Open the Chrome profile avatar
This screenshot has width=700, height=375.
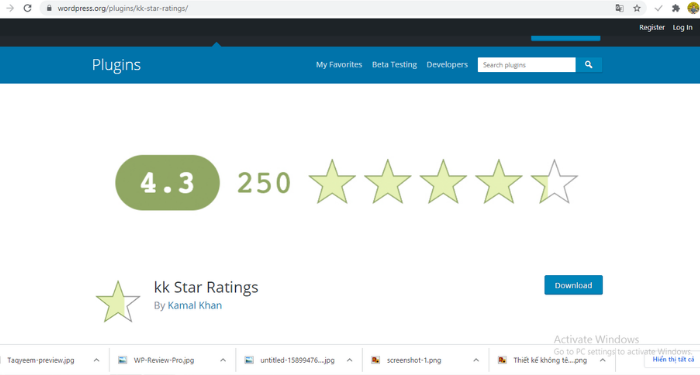tap(694, 8)
